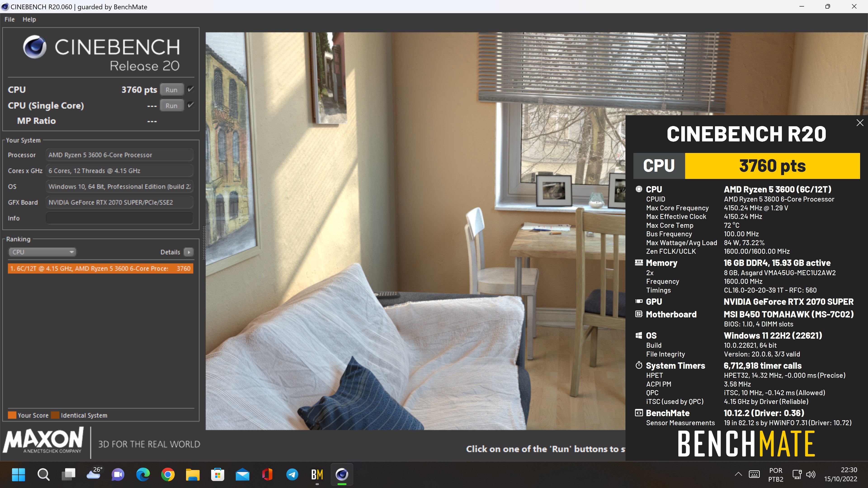Click the CPU 3760 pts score in the left panel
This screenshot has width=868, height=488.
[139, 90]
